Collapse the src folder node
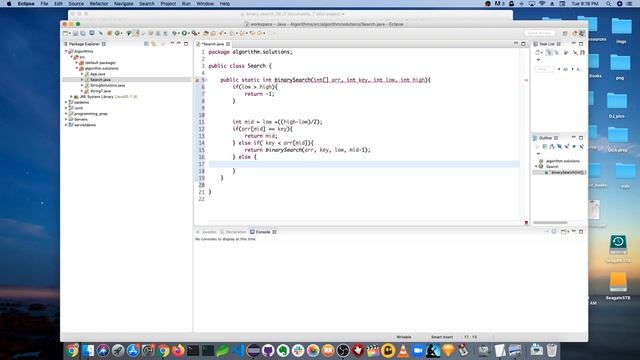 (x=71, y=57)
